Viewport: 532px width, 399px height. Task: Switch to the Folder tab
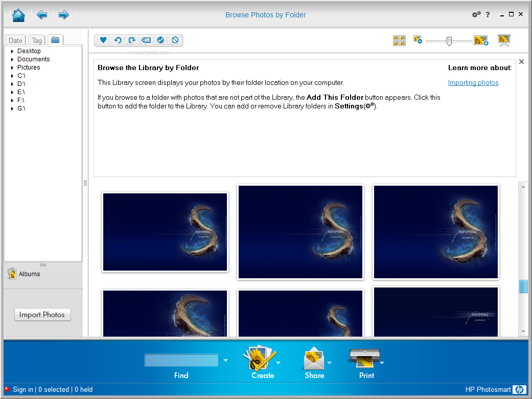tap(55, 40)
